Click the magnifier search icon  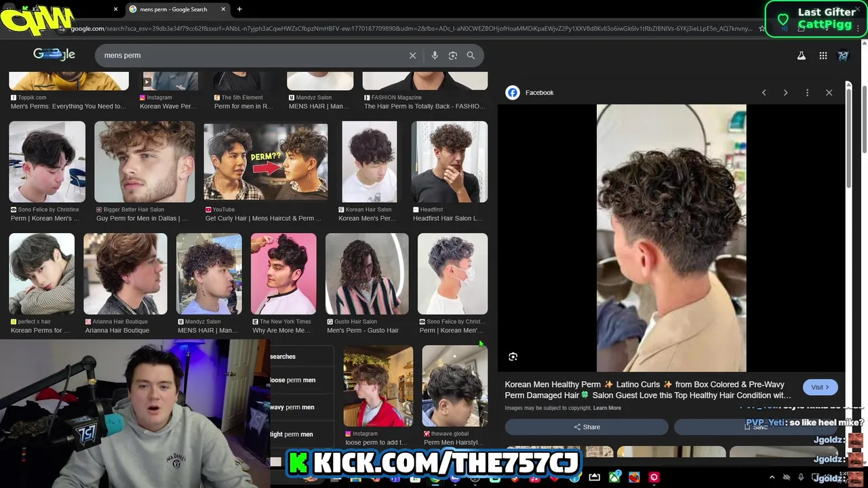click(471, 56)
